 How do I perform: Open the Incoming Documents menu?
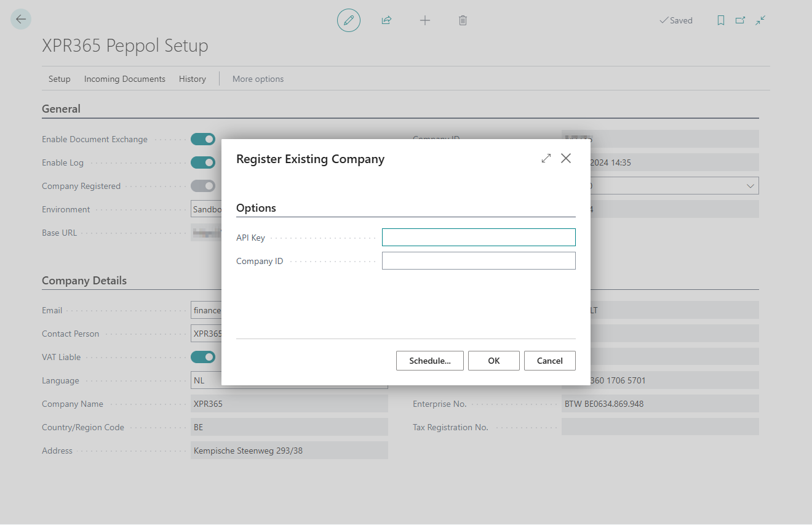tap(125, 79)
